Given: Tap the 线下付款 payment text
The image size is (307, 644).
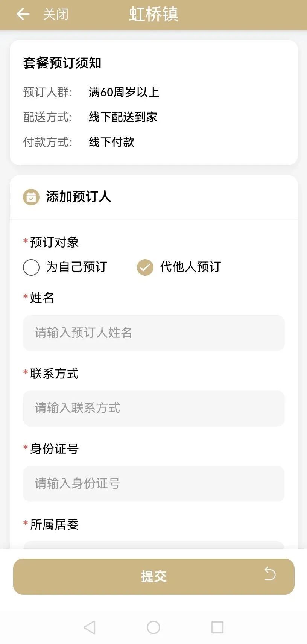Looking at the screenshot, I should [111, 142].
